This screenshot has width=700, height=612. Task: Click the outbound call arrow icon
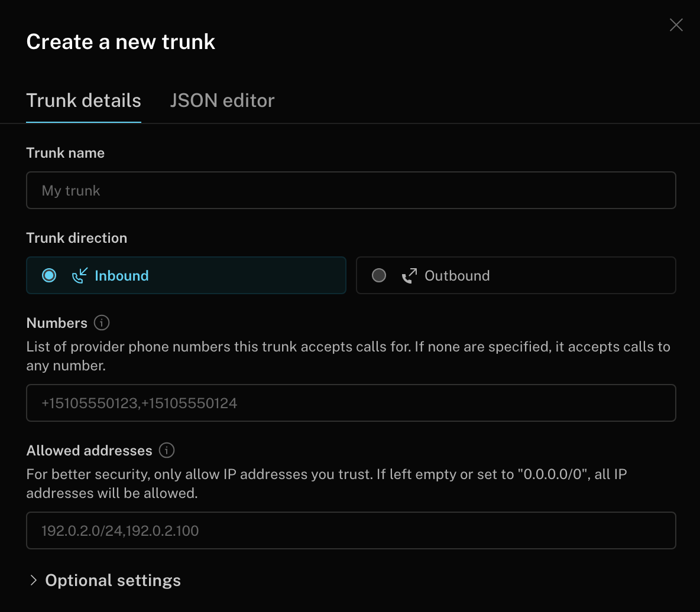[x=409, y=275]
